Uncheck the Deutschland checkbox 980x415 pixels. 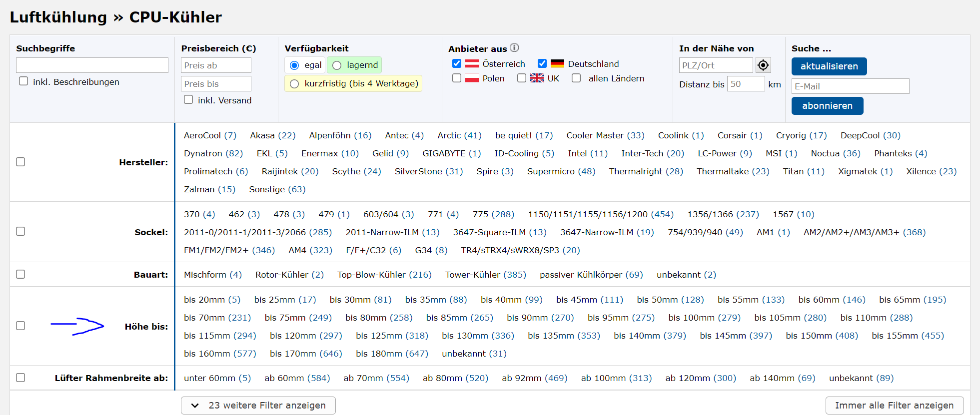point(542,63)
